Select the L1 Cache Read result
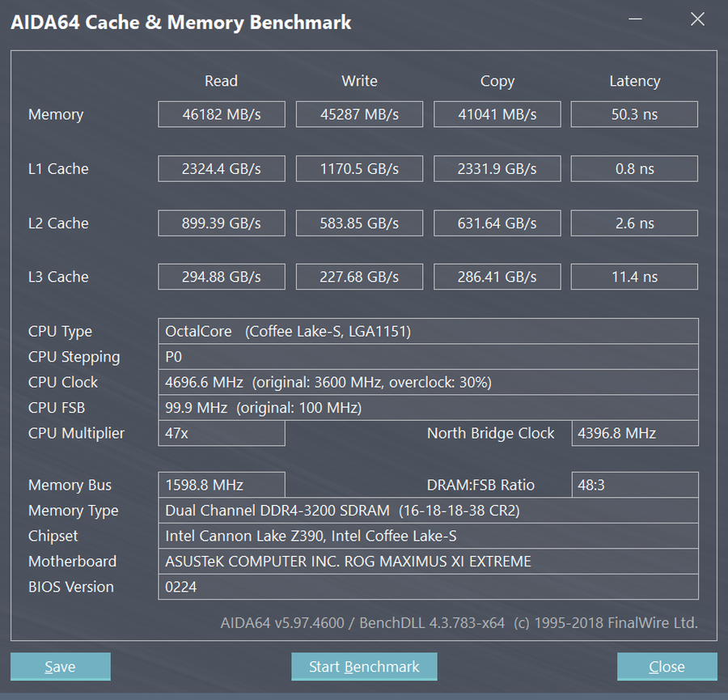Screen dimensions: 728x700 [x=222, y=168]
